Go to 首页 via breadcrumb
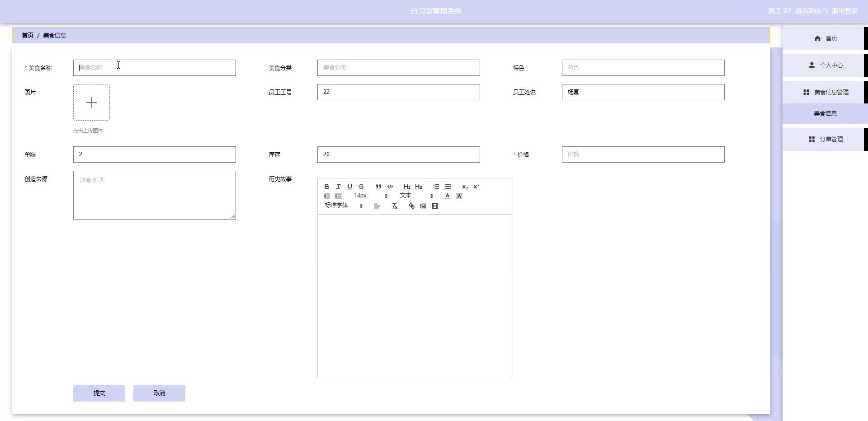 tap(28, 35)
